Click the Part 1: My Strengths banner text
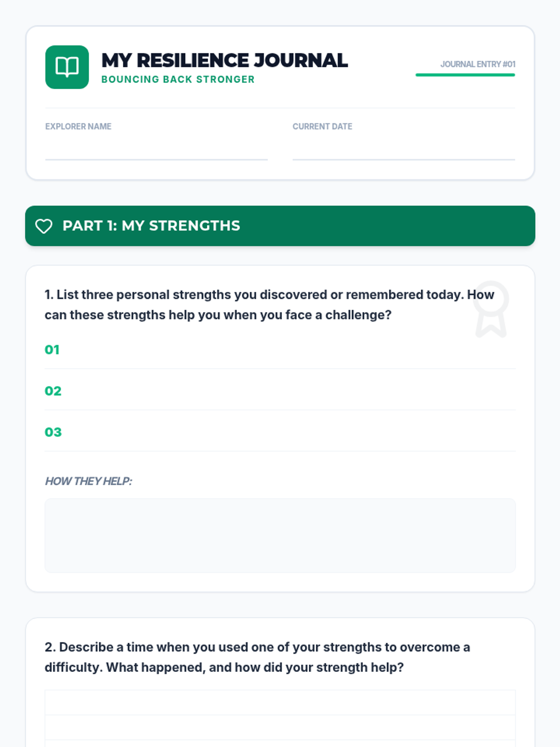This screenshot has height=747, width=560. click(151, 226)
